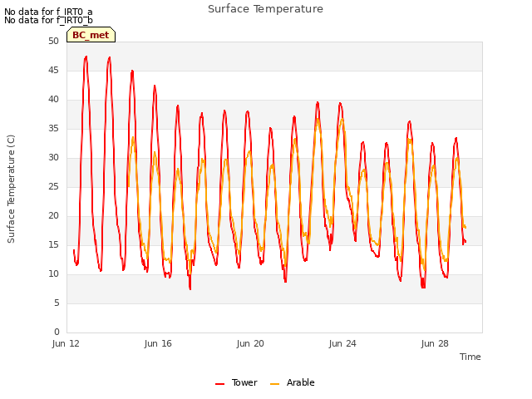Click the BC_met annotation label

click(91, 35)
